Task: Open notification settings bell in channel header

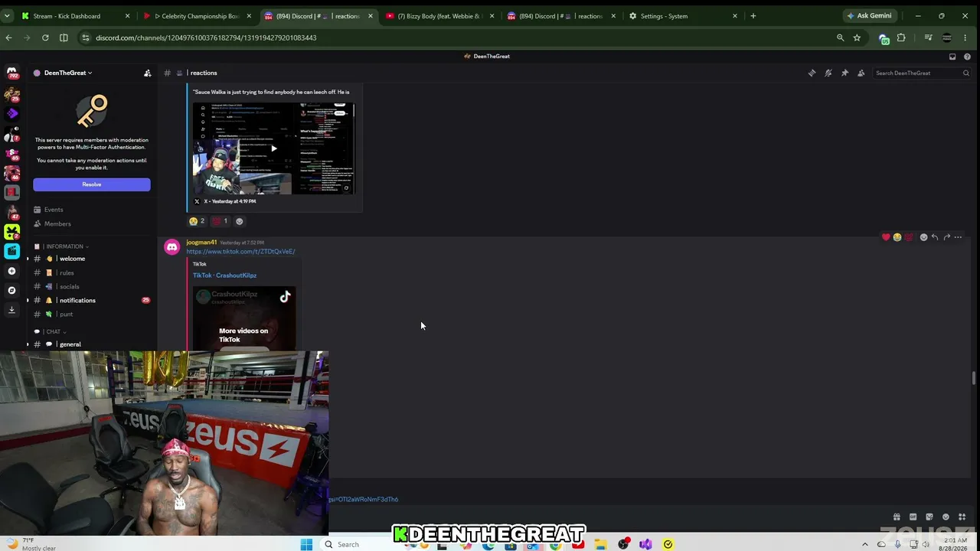Action: (828, 73)
